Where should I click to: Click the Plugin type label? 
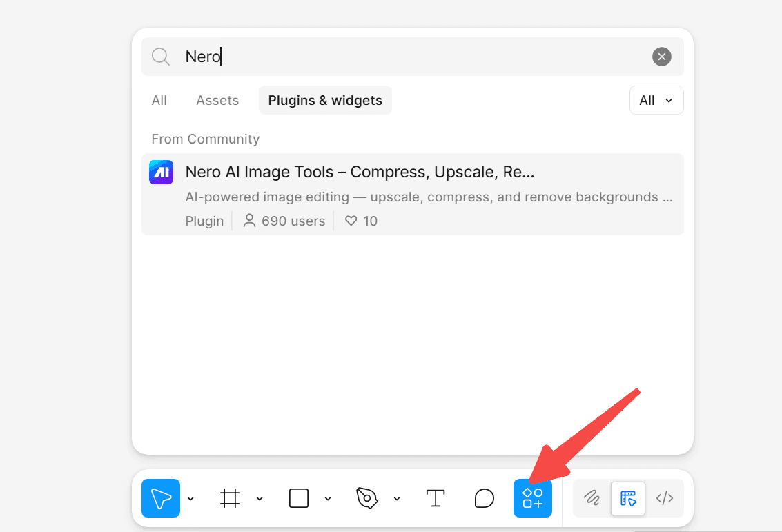(204, 221)
